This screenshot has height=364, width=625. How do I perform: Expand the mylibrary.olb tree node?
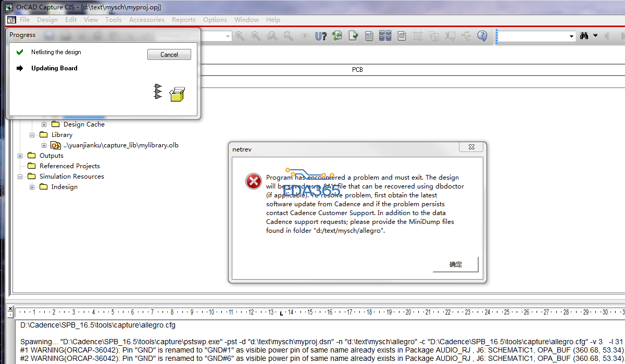(44, 145)
